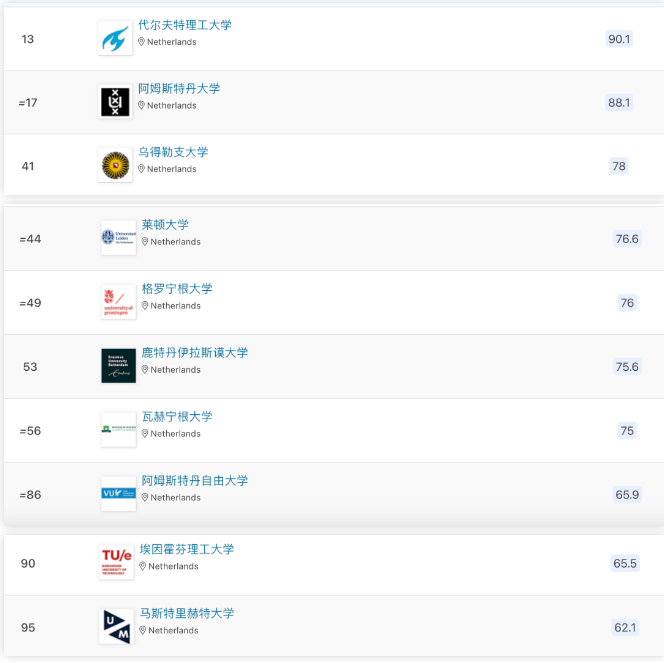Click the TU/e Eindhoven logo
The width and height of the screenshot is (664, 663).
[116, 562]
